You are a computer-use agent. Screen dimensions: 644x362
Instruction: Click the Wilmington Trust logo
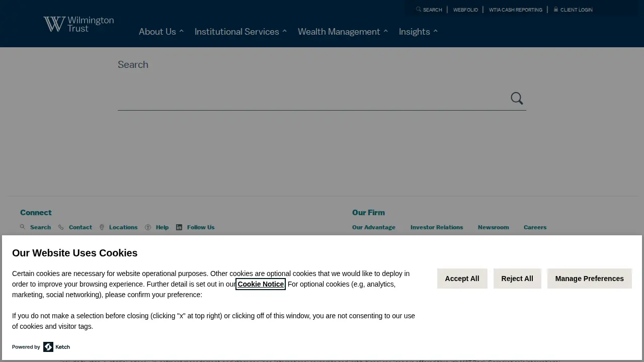[78, 24]
